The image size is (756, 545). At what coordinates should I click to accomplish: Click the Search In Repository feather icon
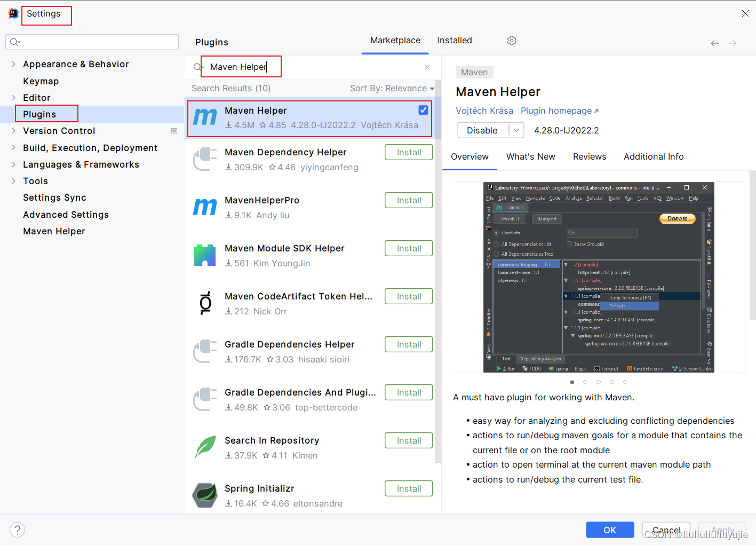(x=205, y=447)
